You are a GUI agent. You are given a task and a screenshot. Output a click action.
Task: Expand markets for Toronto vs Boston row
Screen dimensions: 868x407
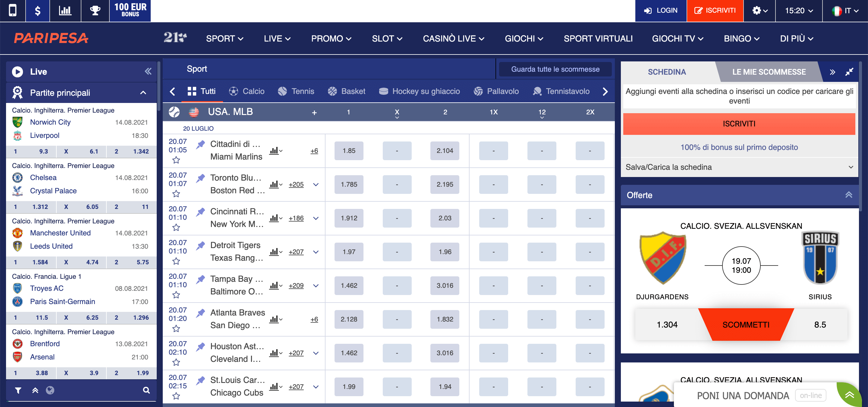pyautogui.click(x=315, y=185)
